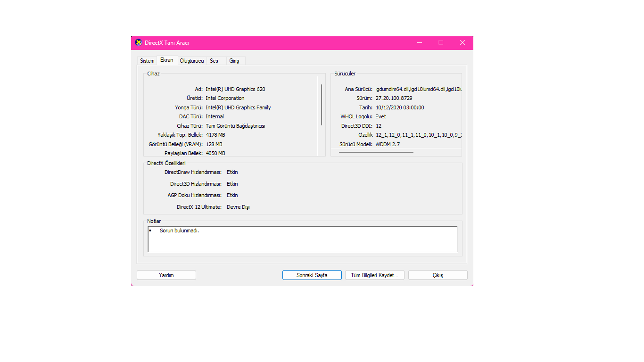Click the Sürücüler horizontal scrollbar
This screenshot has width=644, height=362.
[376, 152]
